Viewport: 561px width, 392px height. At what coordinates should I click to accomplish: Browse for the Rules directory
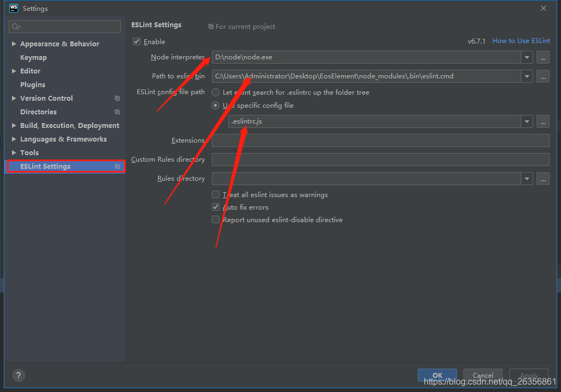click(x=542, y=178)
